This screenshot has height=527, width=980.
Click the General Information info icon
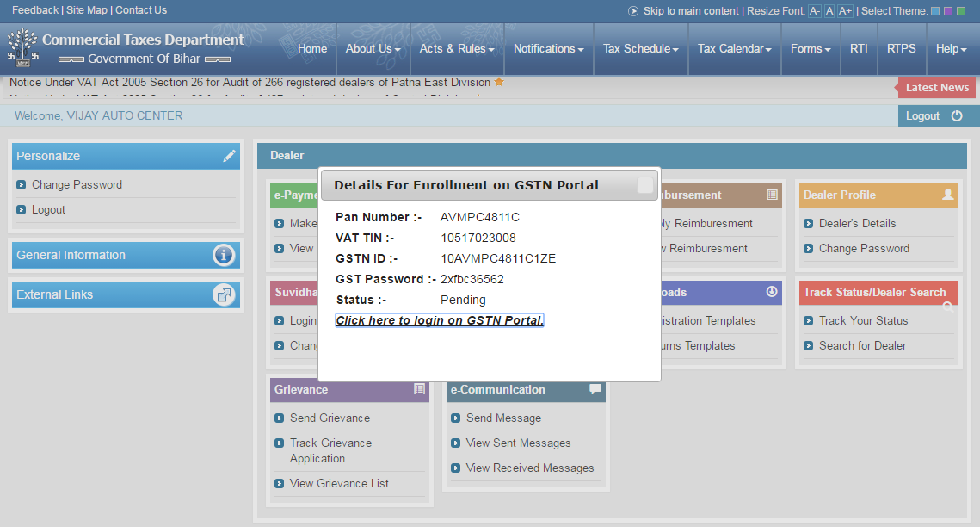[224, 255]
